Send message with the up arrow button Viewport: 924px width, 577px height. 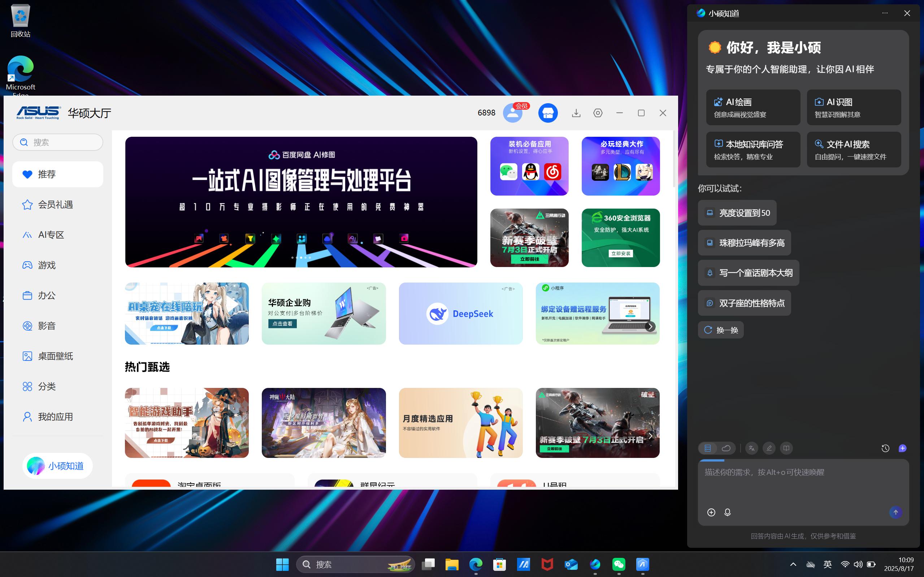(896, 512)
